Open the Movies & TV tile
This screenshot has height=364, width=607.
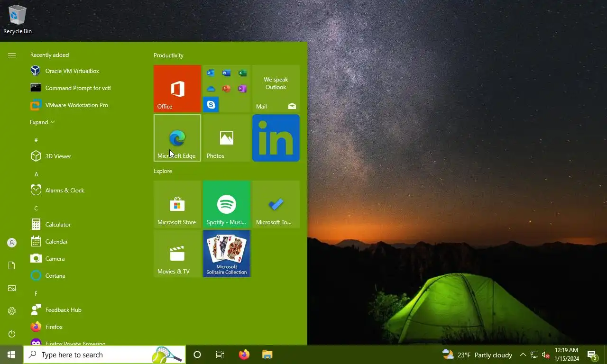coord(177,254)
